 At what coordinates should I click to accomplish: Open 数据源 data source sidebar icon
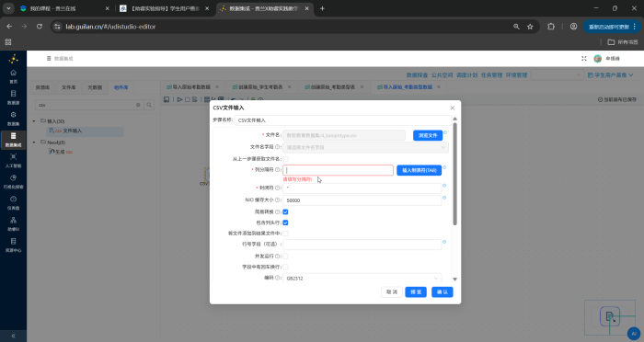[13, 97]
